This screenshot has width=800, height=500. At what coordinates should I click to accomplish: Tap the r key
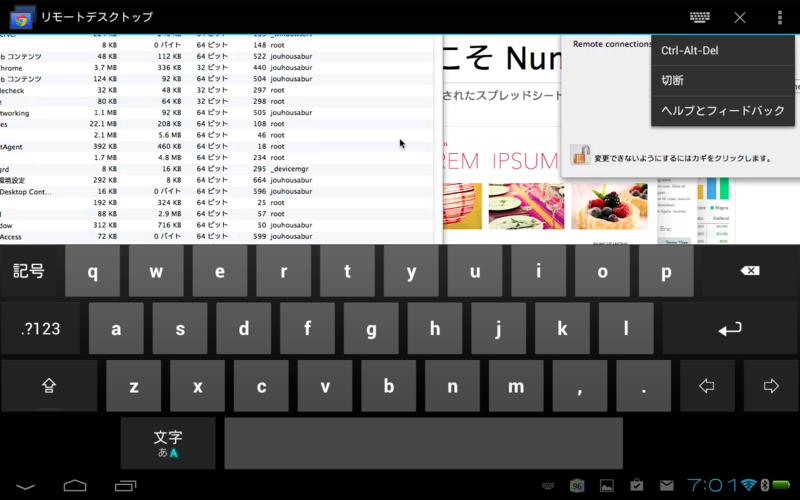284,271
